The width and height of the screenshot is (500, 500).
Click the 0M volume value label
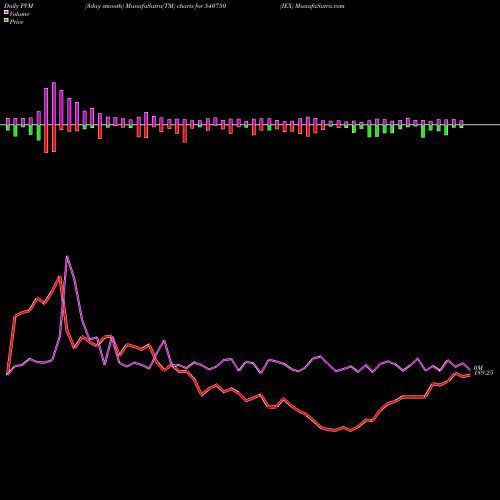tap(478, 368)
